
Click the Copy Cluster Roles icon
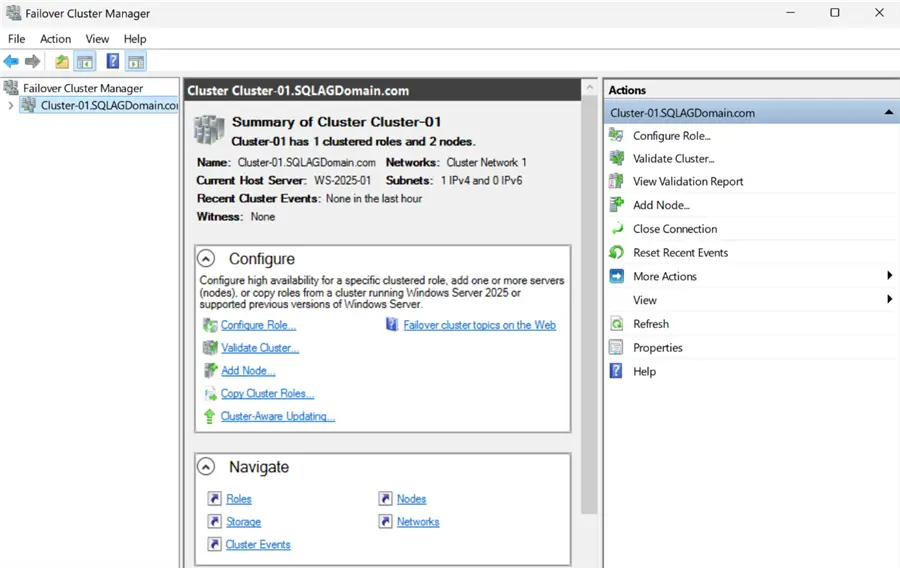click(x=210, y=394)
